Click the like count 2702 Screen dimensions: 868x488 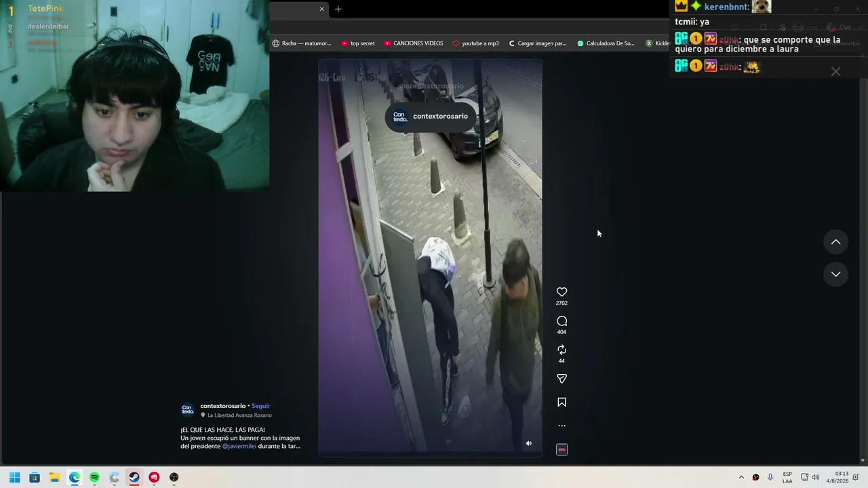point(561,303)
